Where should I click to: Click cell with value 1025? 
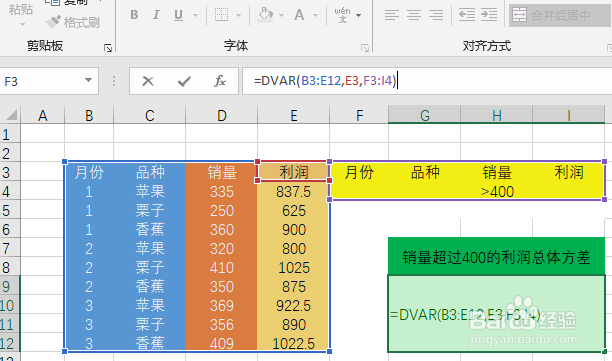pyautogui.click(x=294, y=267)
